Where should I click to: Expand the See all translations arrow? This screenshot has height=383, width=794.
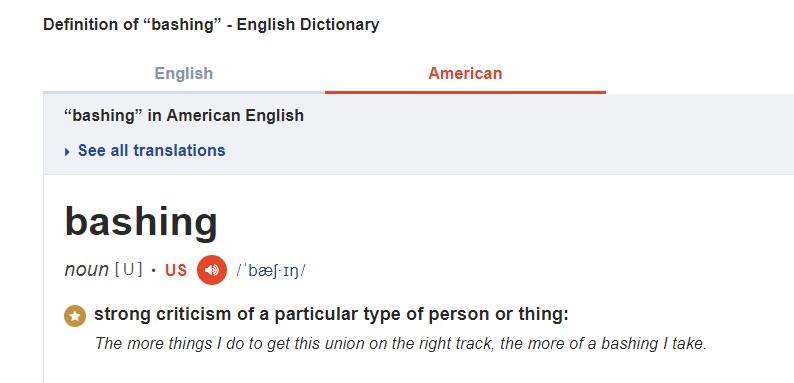(x=67, y=151)
